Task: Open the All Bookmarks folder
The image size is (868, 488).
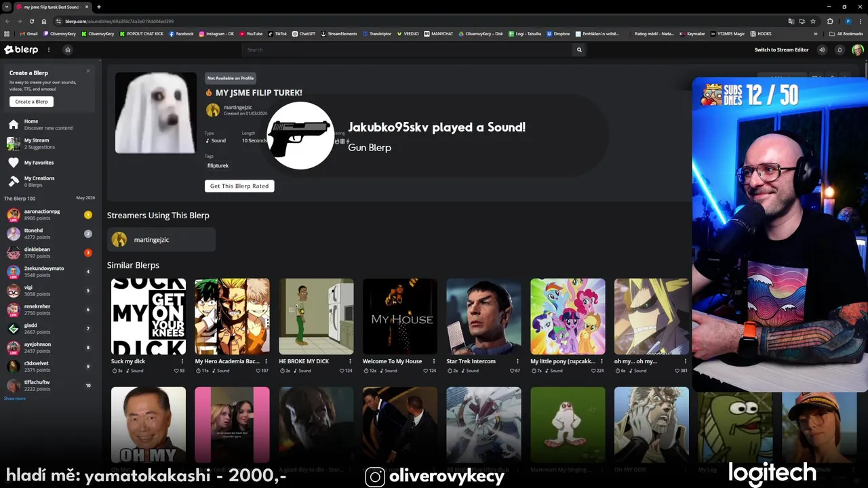Action: 846,33
